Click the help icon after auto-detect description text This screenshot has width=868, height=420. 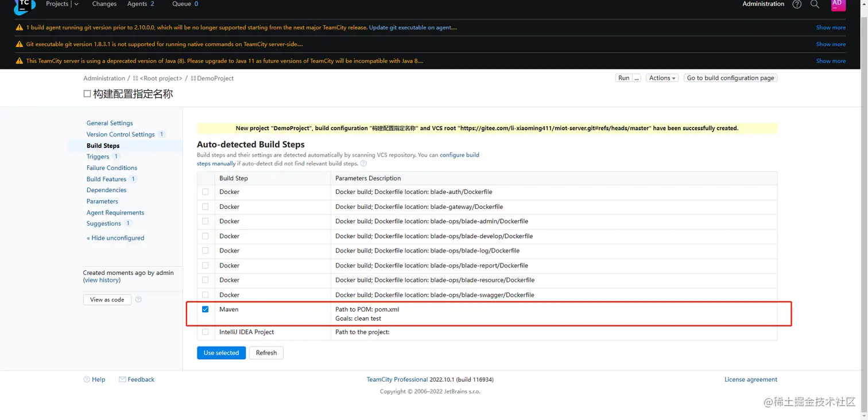pos(363,164)
